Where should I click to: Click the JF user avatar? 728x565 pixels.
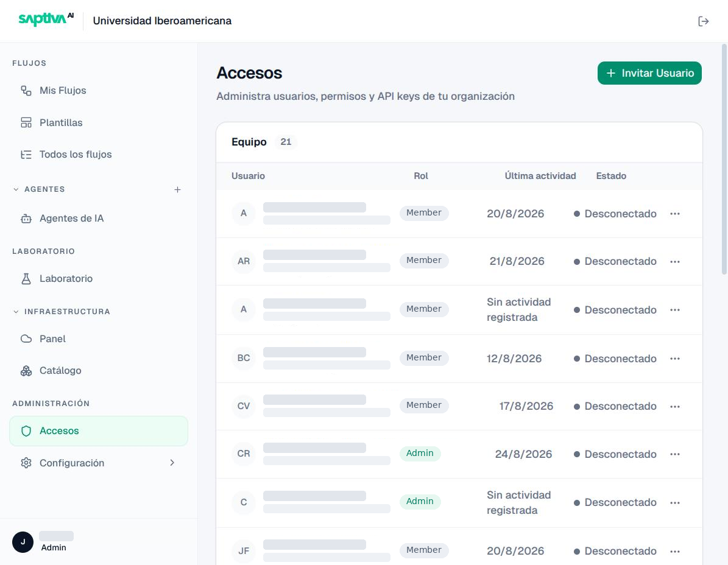[244, 550]
